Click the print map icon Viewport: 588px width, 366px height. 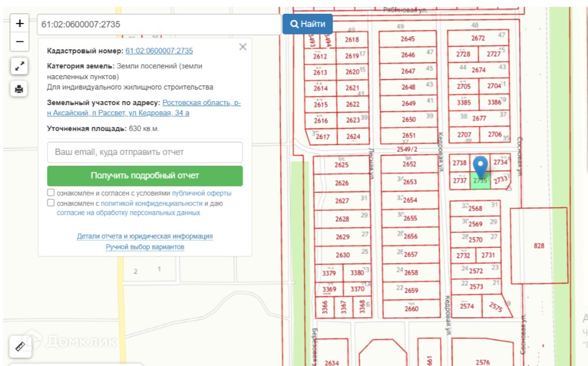pos(20,89)
